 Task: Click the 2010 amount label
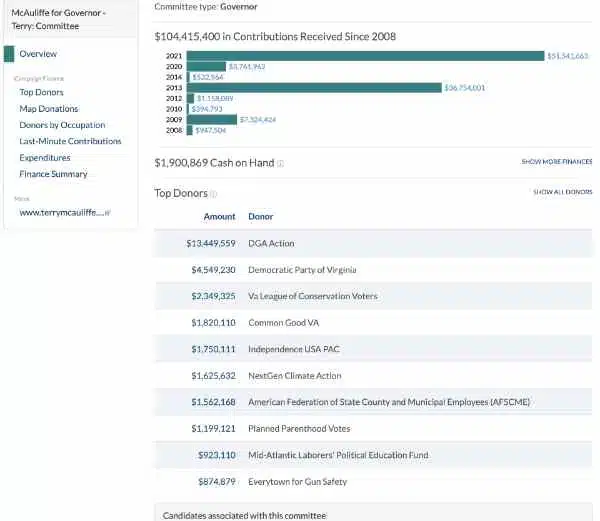[207, 109]
